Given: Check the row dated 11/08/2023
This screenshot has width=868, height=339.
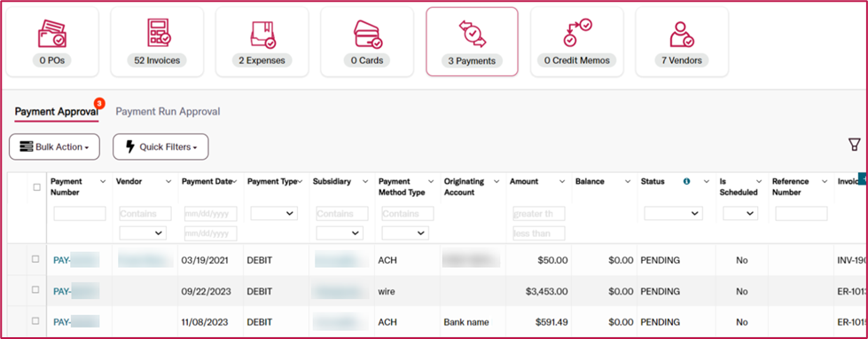Looking at the screenshot, I should [35, 320].
